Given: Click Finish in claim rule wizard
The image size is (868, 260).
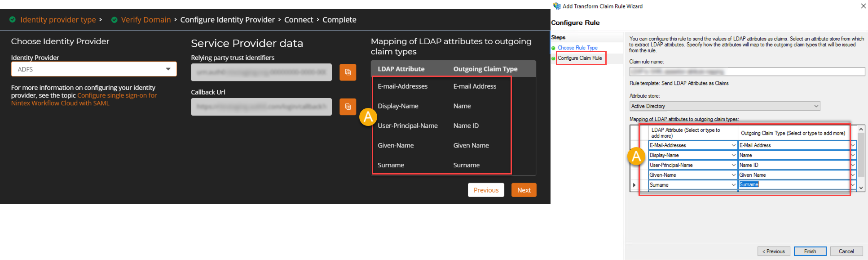Looking at the screenshot, I should pos(810,251).
